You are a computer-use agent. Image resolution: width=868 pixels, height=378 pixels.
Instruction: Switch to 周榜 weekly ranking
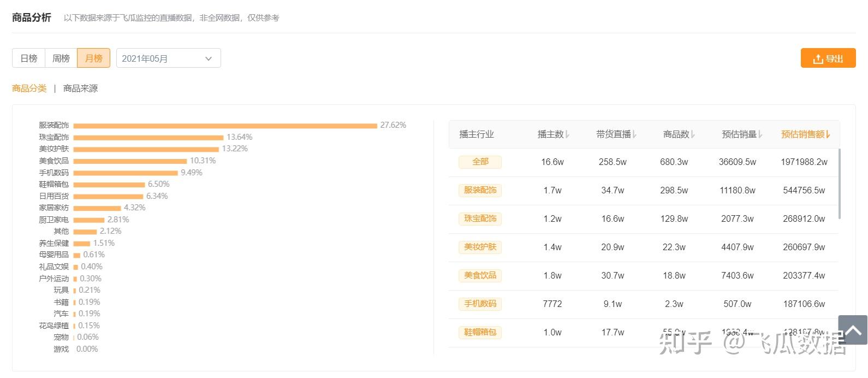coord(61,58)
